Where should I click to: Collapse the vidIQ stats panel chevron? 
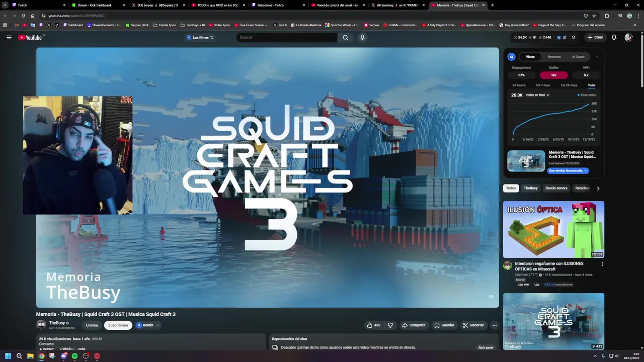(597, 57)
